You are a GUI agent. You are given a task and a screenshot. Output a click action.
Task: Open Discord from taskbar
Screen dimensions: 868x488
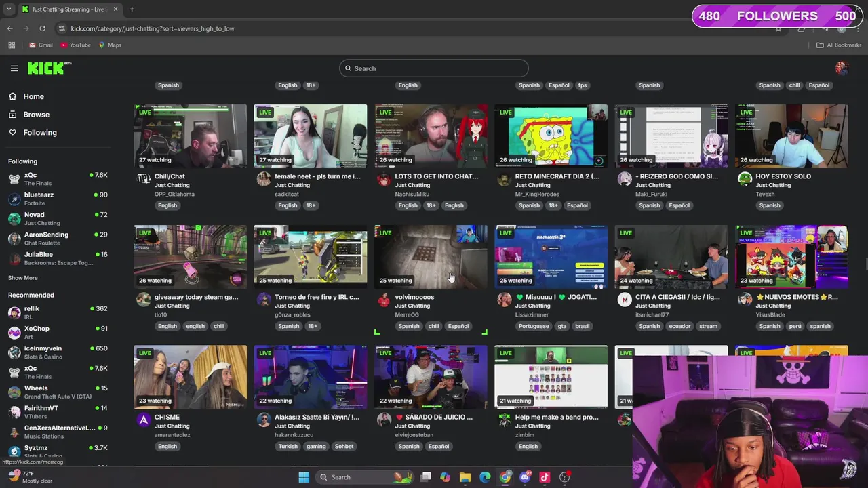[525, 477]
